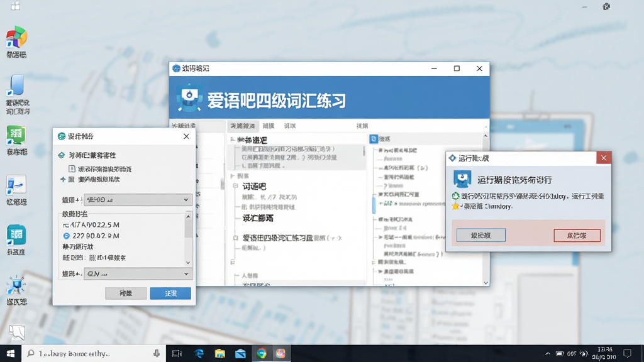Click the blue confirm button in the settings dialog
Screen dimensions: 644x362
pos(170,293)
